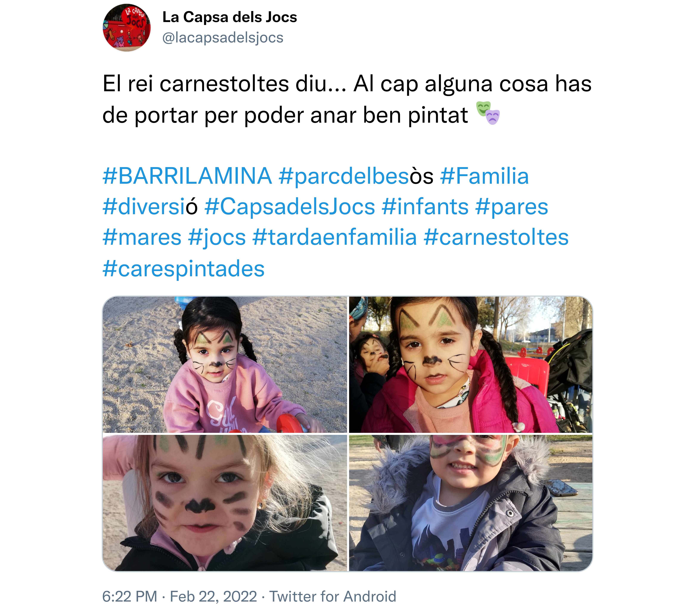
Task: Open the #tardaenfamilia hashtag
Action: click(x=335, y=237)
